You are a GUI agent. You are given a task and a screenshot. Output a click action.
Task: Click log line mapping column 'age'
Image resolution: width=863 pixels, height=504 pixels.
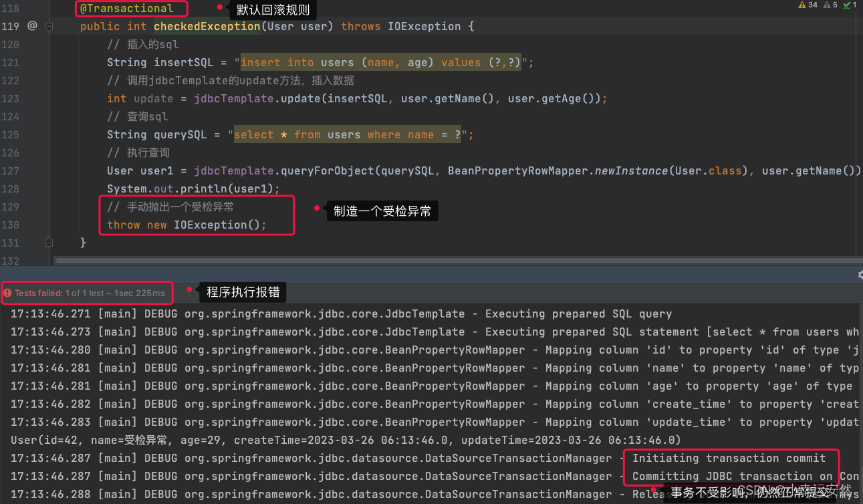[x=431, y=386]
